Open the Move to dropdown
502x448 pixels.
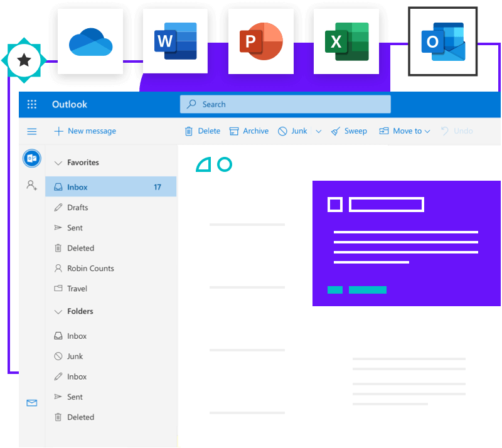pyautogui.click(x=405, y=131)
